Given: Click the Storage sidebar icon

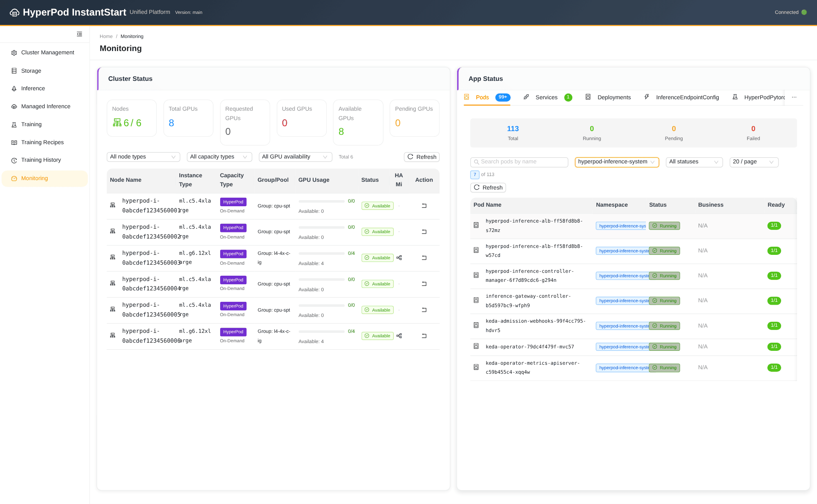Looking at the screenshot, I should [x=14, y=71].
